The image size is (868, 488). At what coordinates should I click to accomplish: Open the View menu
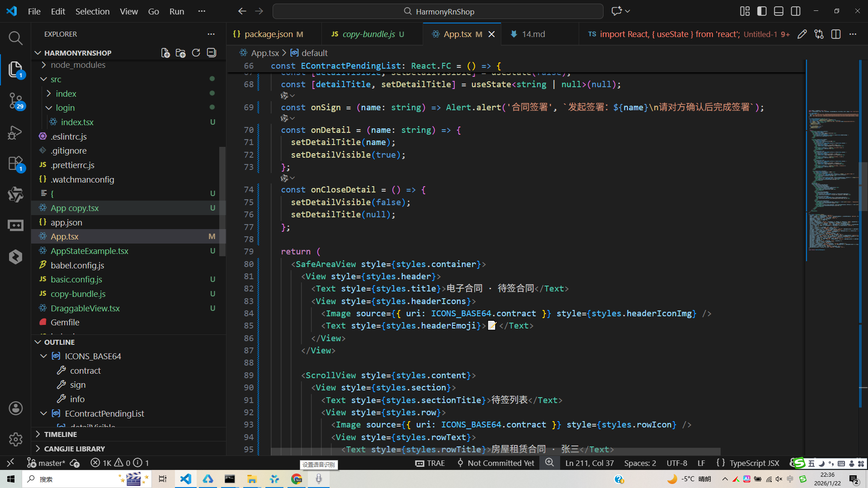129,11
